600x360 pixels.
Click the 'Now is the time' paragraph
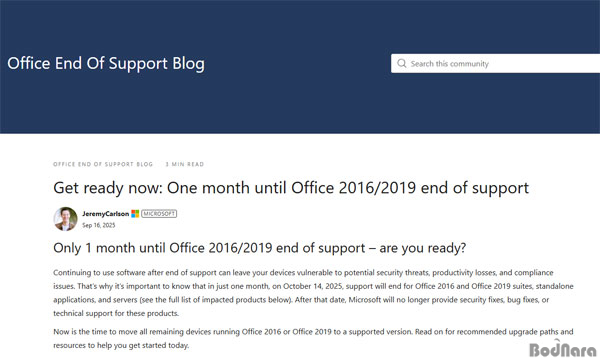coord(313,338)
